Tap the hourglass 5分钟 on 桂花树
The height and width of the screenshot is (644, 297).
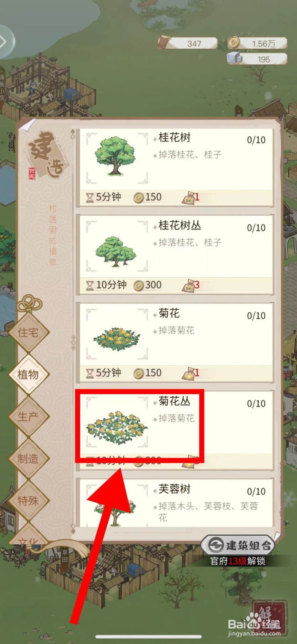tap(103, 197)
